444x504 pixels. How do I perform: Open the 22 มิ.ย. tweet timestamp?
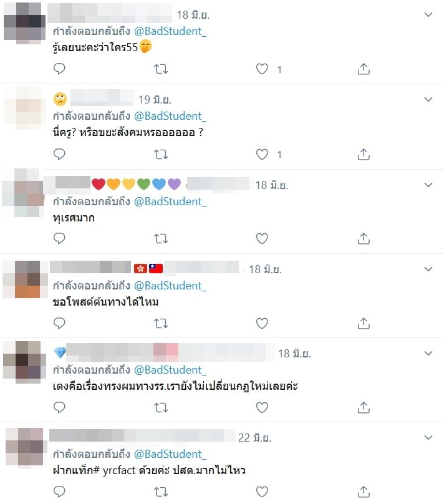(x=254, y=438)
